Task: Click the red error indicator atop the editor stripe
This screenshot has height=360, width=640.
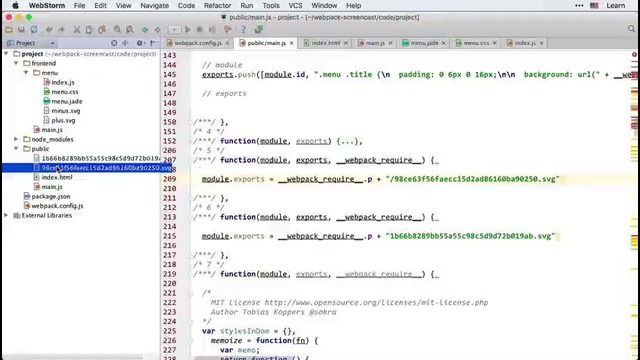Action: [x=634, y=54]
